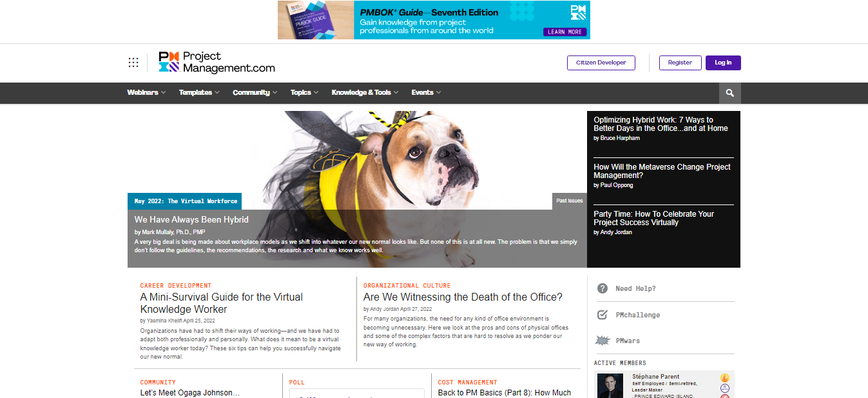Click the purple circular badge under the fire badge
Screen dimensions: 868x398
(x=725, y=388)
